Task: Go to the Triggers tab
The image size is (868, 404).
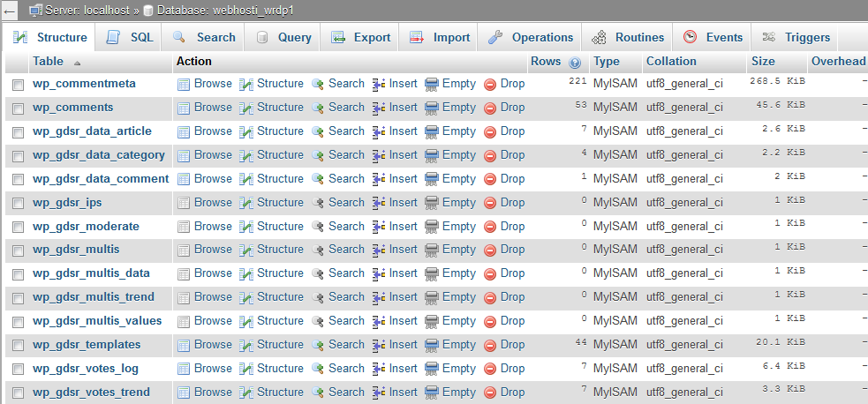Action: [x=796, y=38]
